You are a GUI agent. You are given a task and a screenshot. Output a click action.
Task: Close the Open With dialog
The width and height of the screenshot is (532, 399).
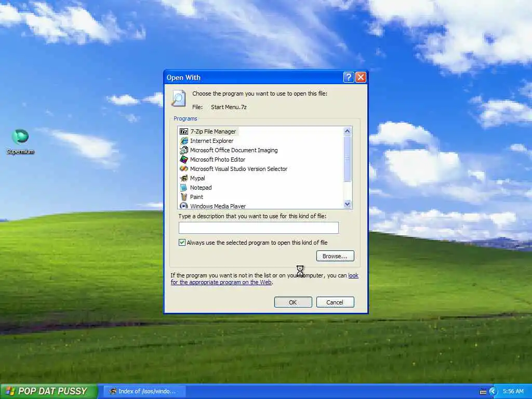pyautogui.click(x=361, y=77)
